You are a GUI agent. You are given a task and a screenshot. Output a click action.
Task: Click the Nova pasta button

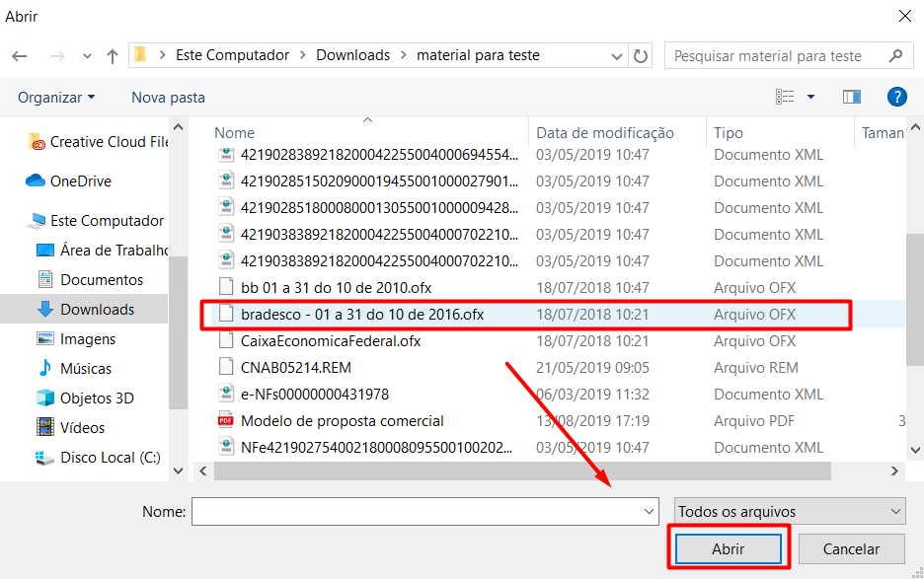point(168,98)
